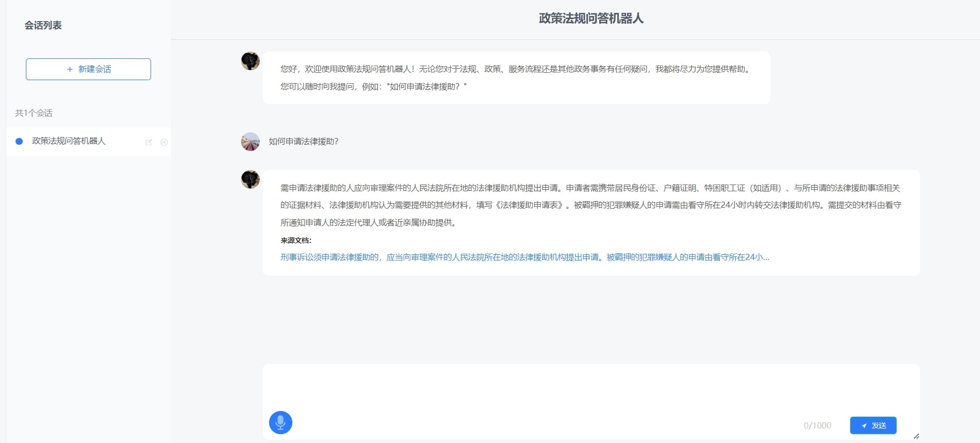This screenshot has width=980, height=443.
Task: Select the 政策法规问答机器人 session in the list
Action: click(69, 141)
